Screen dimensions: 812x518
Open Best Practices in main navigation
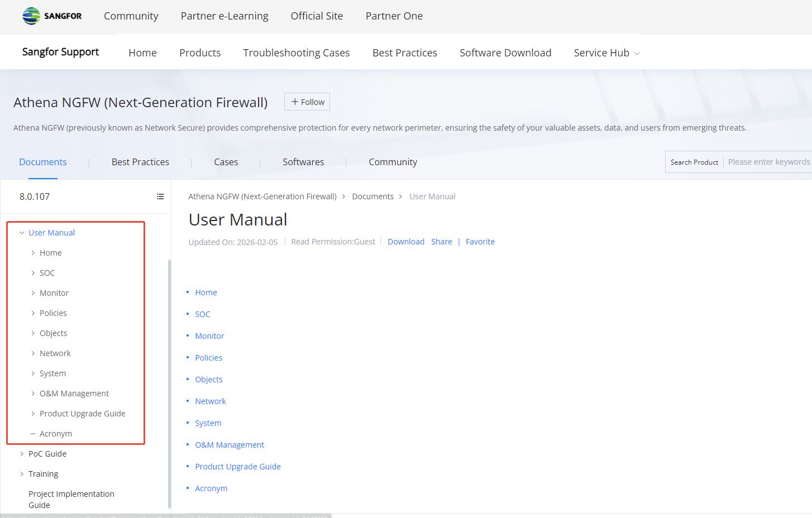405,53
